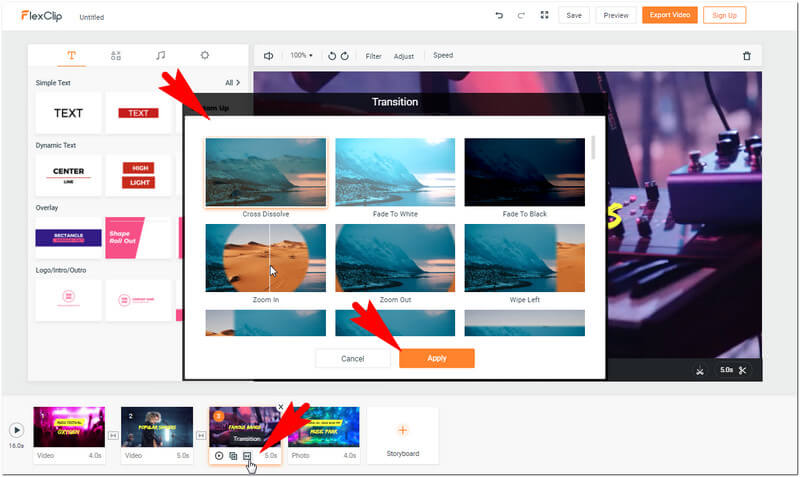Select the Zoom In transition

[265, 258]
